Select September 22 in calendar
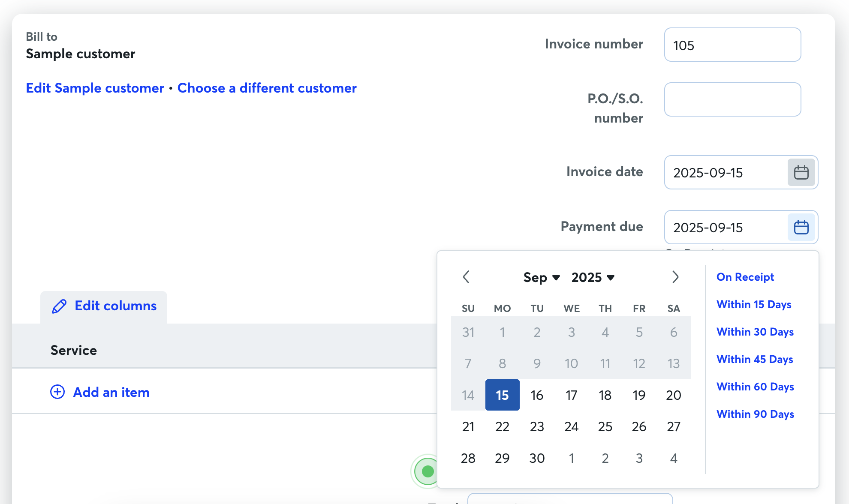 [502, 426]
